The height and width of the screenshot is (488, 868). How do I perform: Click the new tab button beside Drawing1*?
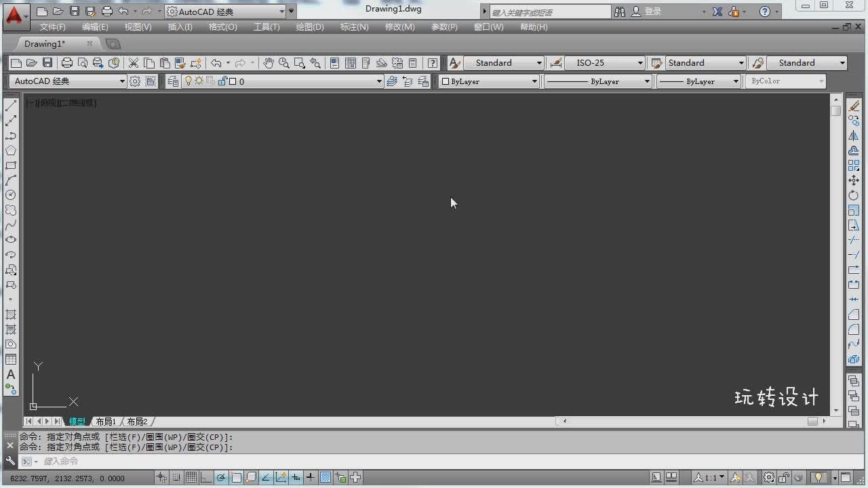click(113, 44)
